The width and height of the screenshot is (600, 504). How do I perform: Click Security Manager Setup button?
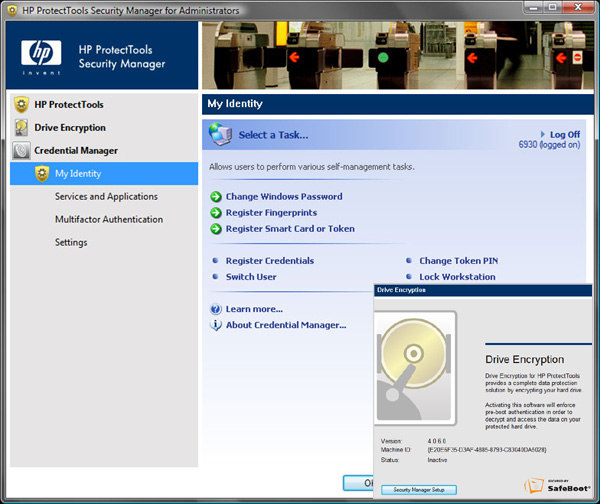click(x=419, y=490)
